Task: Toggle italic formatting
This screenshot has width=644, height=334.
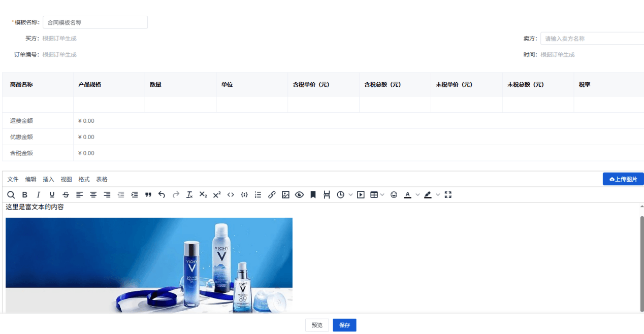Action: (38, 194)
